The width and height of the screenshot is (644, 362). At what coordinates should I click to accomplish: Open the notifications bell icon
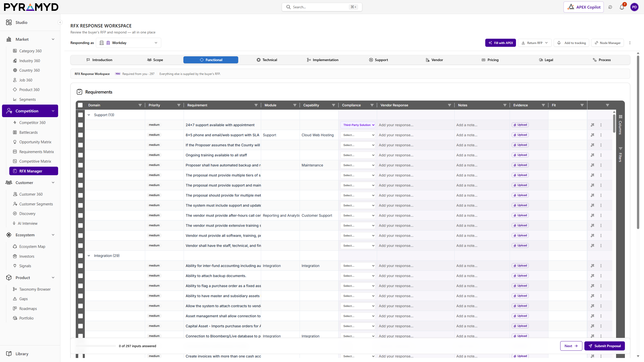[x=622, y=7]
